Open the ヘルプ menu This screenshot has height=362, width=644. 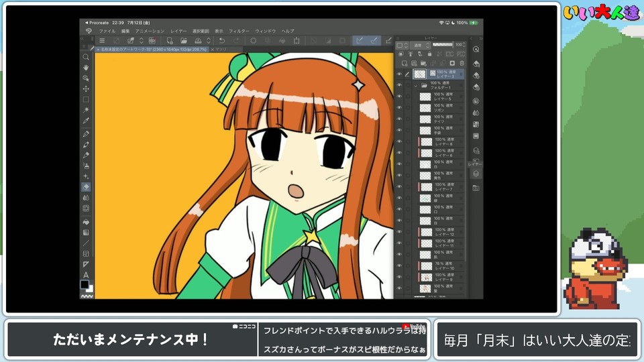click(x=288, y=31)
